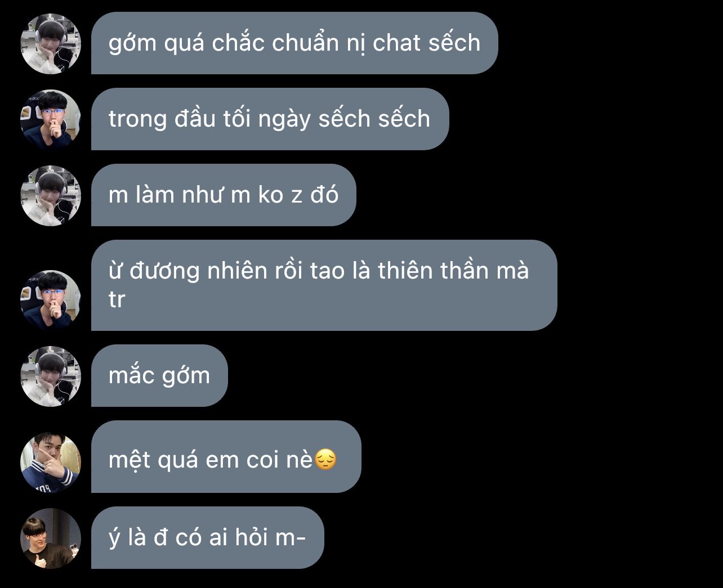723x588 pixels.
Task: Select the 'ừ đương nhiên rồi tao là thiên thần' bubble
Action: (324, 285)
